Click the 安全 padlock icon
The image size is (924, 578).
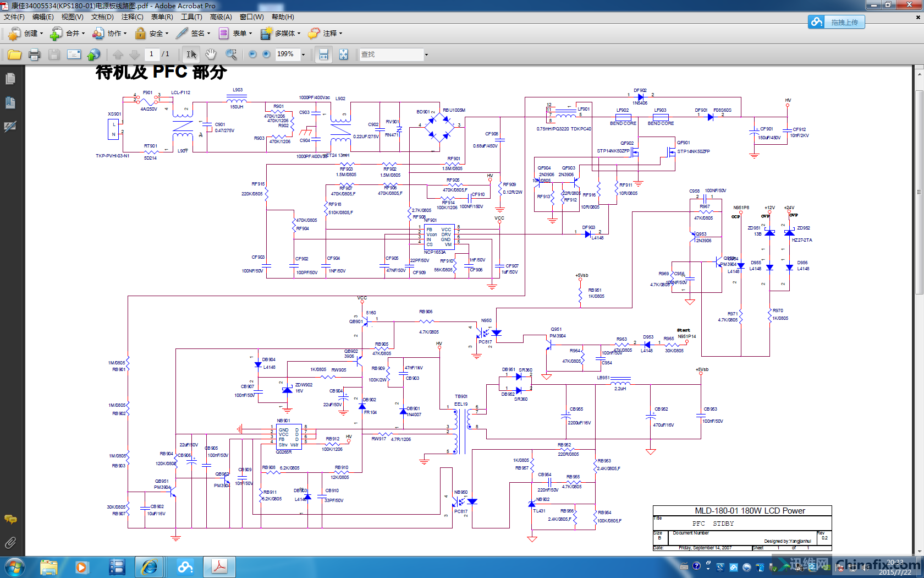[x=140, y=34]
